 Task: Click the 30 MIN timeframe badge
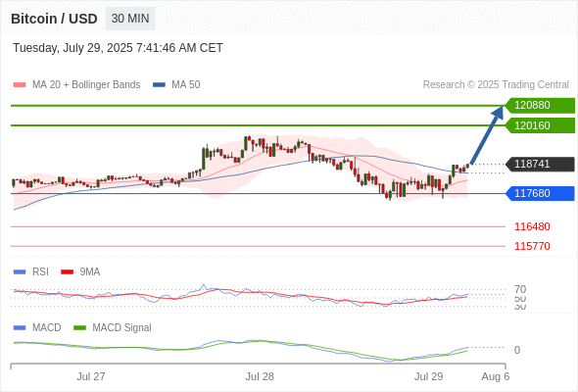click(130, 19)
